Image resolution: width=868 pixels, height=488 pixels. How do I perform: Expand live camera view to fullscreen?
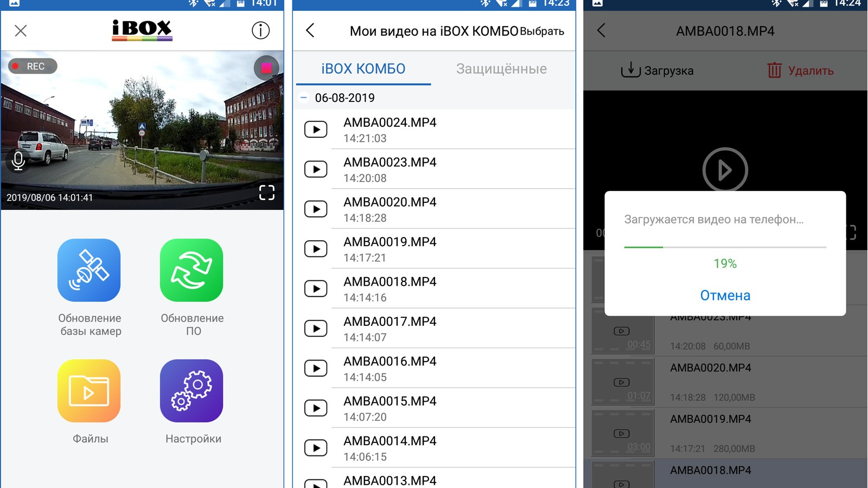coord(267,192)
